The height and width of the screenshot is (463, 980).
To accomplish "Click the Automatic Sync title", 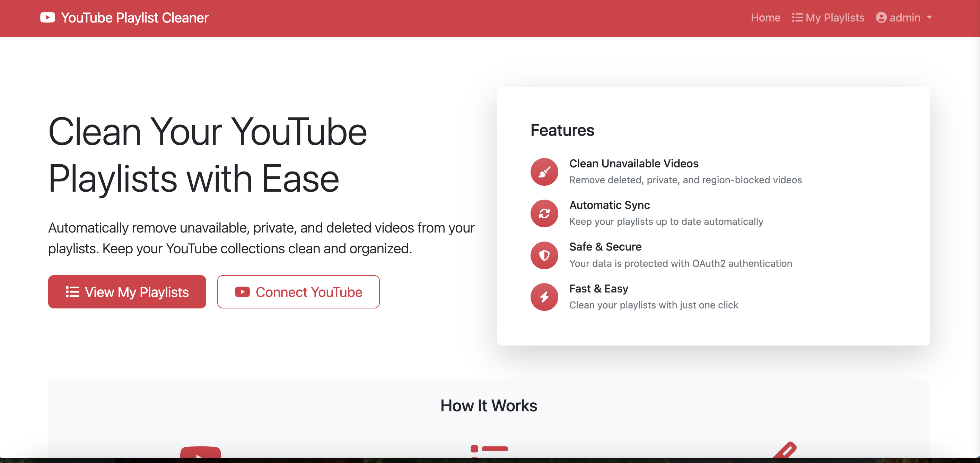I will tap(610, 205).
